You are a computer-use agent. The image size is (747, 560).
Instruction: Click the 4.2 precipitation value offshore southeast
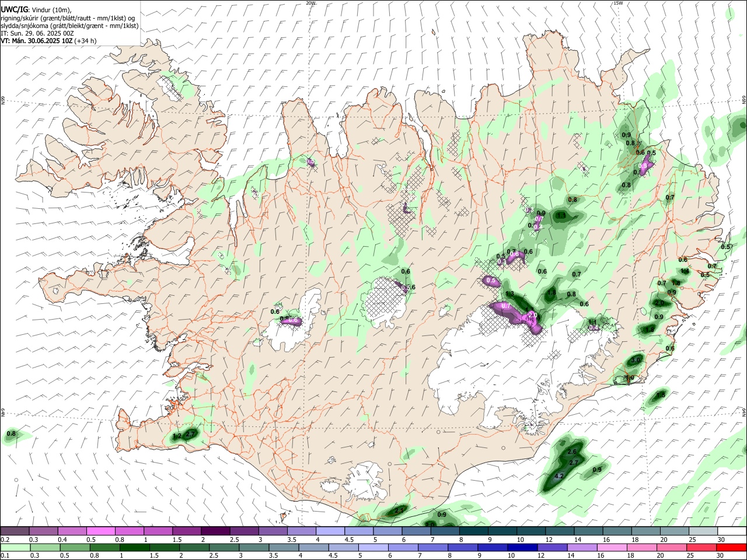pyautogui.click(x=558, y=477)
